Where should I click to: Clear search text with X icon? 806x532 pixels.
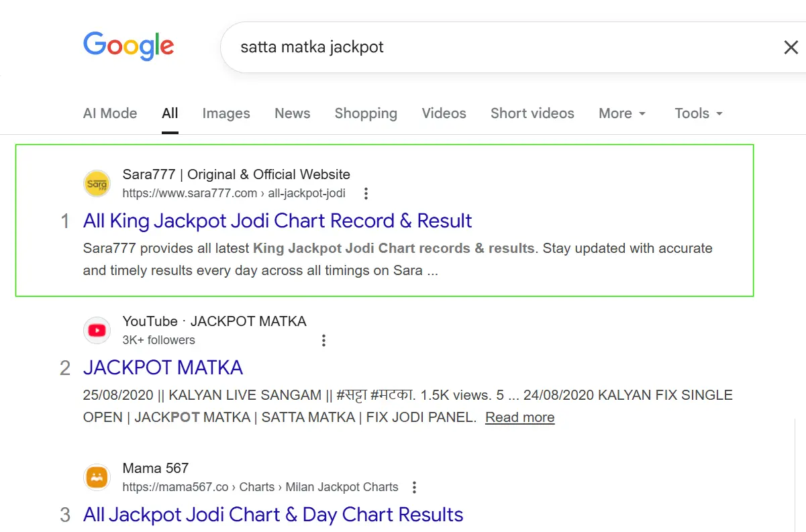pos(791,48)
